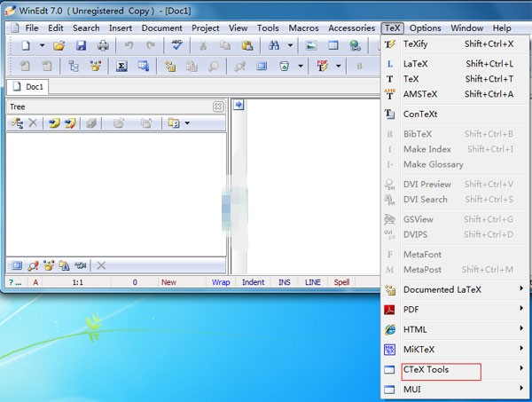Select LaTeX from the TeX menu
Viewport: 532px width, 402px height.
(x=416, y=64)
